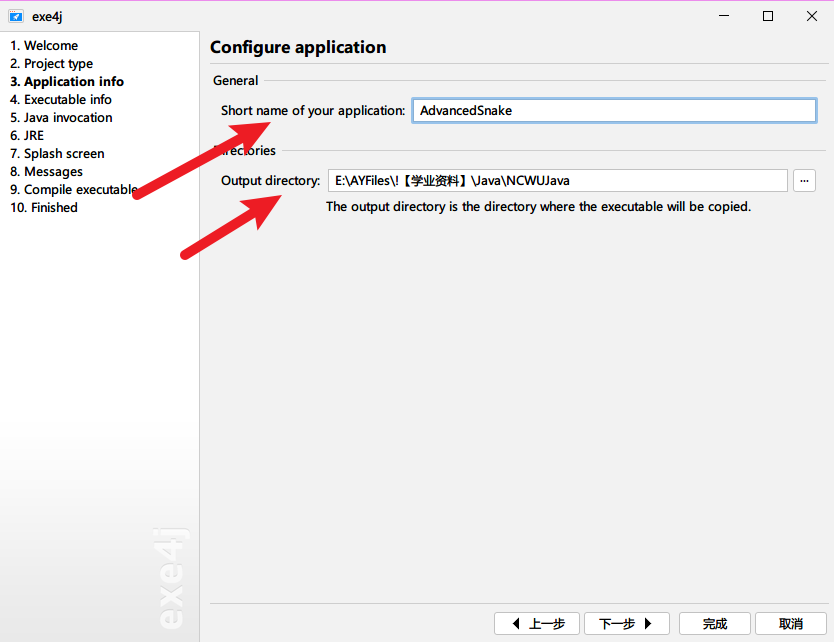Minimize the exe4j window
The width and height of the screenshot is (834, 642).
click(722, 16)
